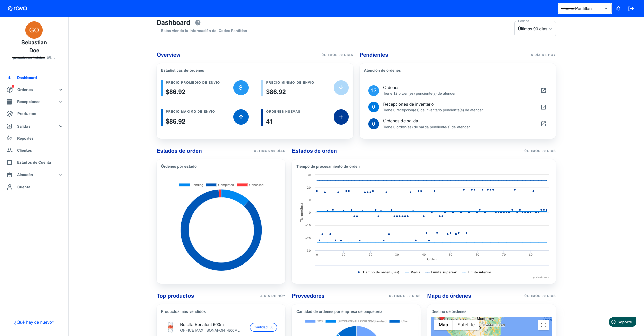Click the Sebastian Doe profile avatar
This screenshot has width=644, height=336.
pyautogui.click(x=34, y=30)
